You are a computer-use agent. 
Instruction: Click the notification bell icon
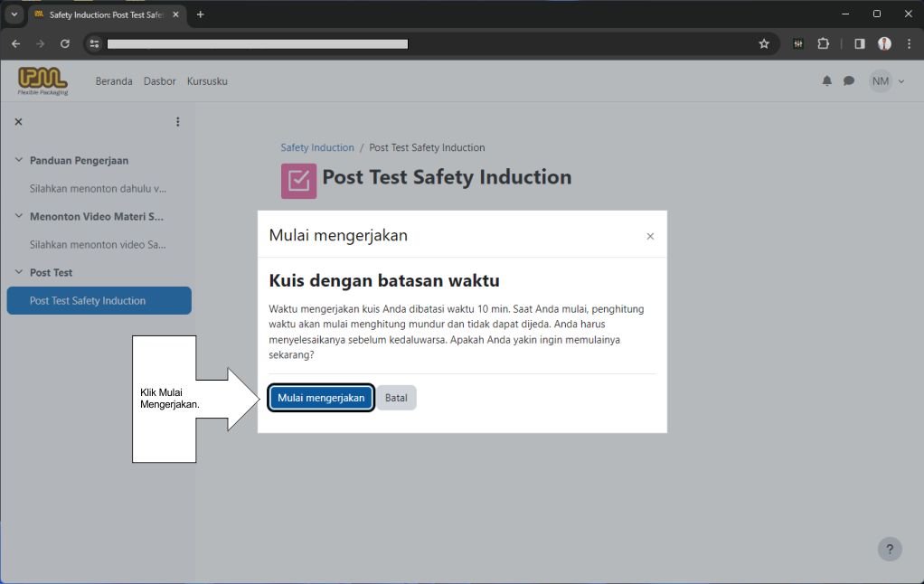(x=826, y=81)
